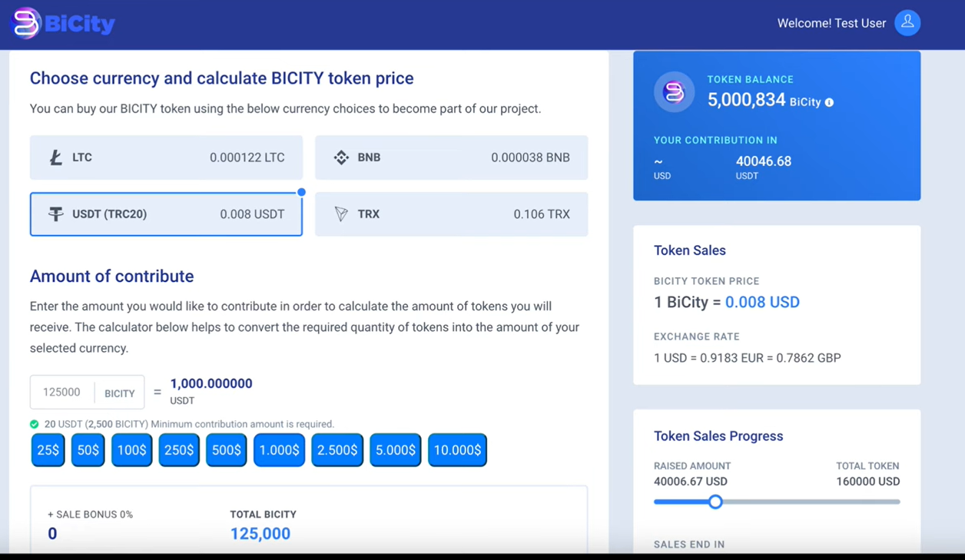
Task: Click the minimum contribution amount notice
Action: pos(189,424)
